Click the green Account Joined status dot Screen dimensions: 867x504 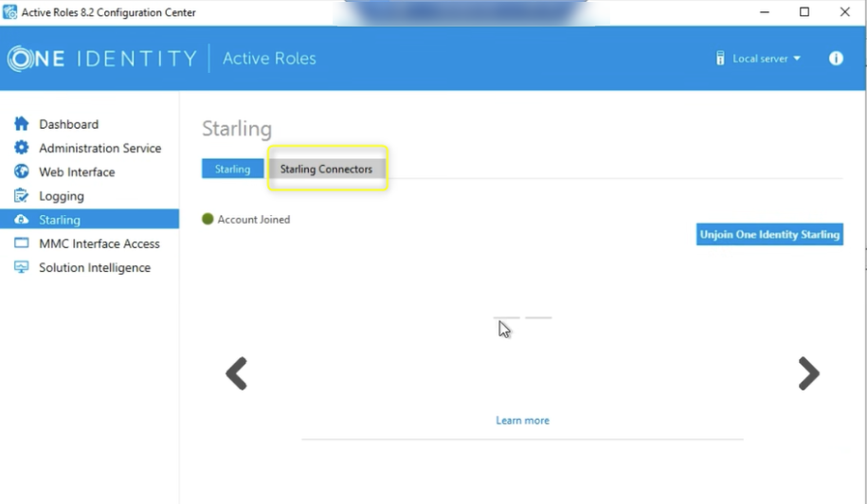click(208, 219)
